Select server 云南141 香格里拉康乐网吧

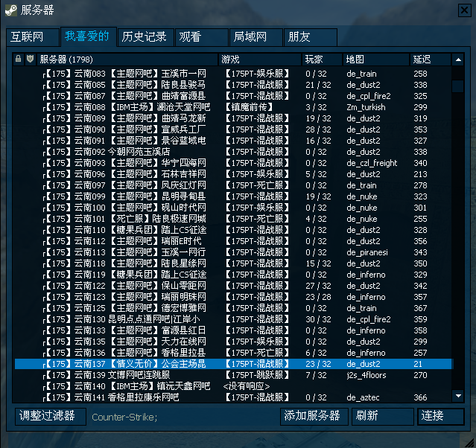[x=233, y=397]
